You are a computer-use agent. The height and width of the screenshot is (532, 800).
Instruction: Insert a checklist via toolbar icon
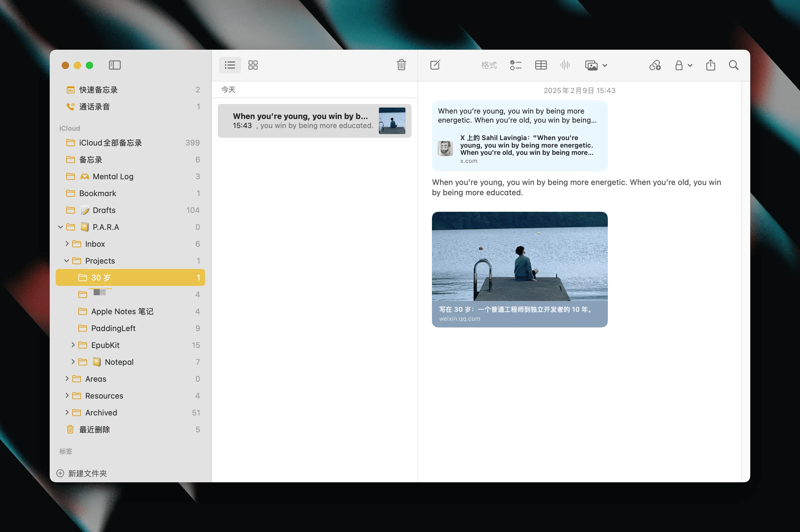click(x=515, y=65)
